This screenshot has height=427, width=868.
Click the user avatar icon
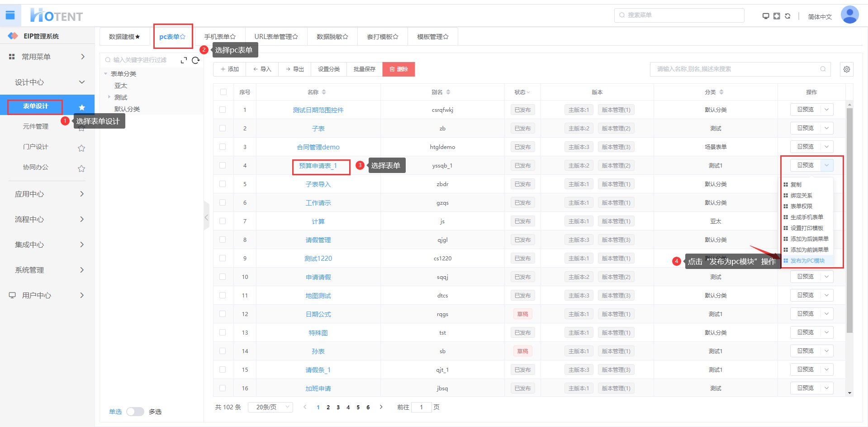pyautogui.click(x=849, y=15)
